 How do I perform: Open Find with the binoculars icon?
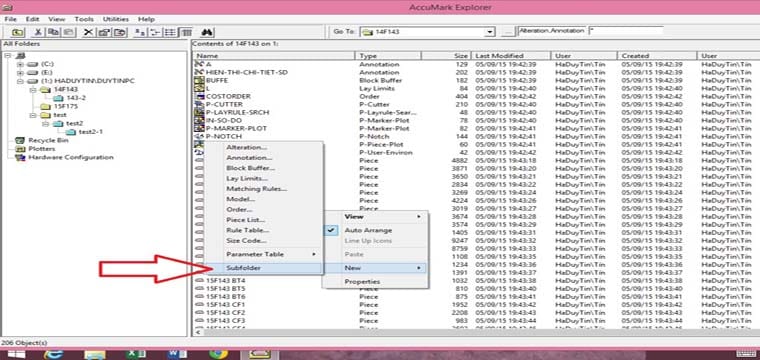coord(207,32)
